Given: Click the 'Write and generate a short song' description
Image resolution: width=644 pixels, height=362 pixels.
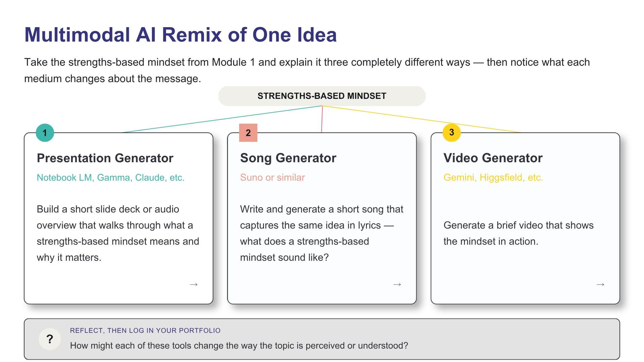Looking at the screenshot, I should [x=322, y=233].
